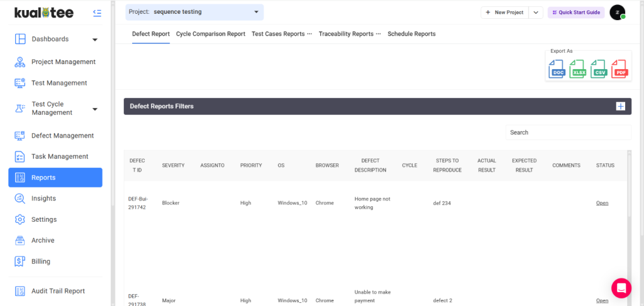The width and height of the screenshot is (644, 306).
Task: Open the Quick Start Guide
Action: (x=576, y=13)
